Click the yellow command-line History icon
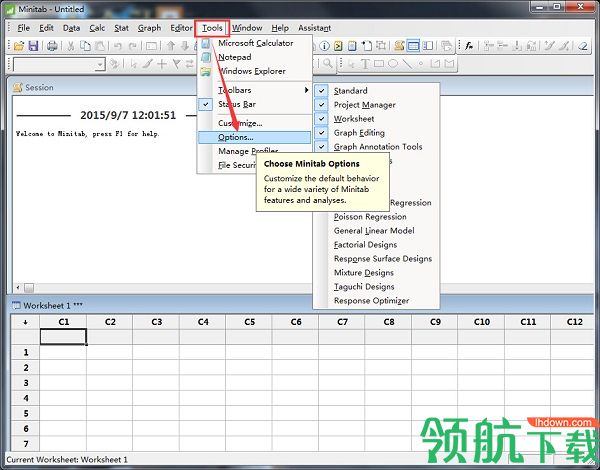The height and width of the screenshot is (470, 600). click(x=338, y=46)
